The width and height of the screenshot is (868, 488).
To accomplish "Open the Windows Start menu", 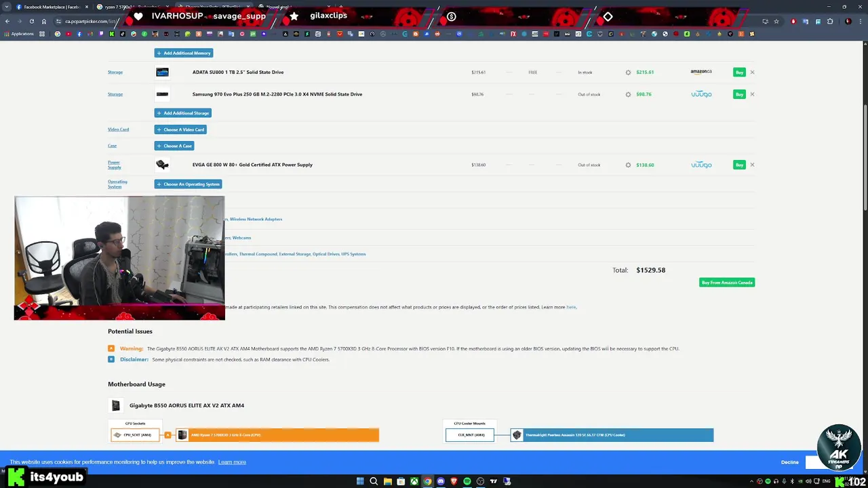I will point(360,481).
